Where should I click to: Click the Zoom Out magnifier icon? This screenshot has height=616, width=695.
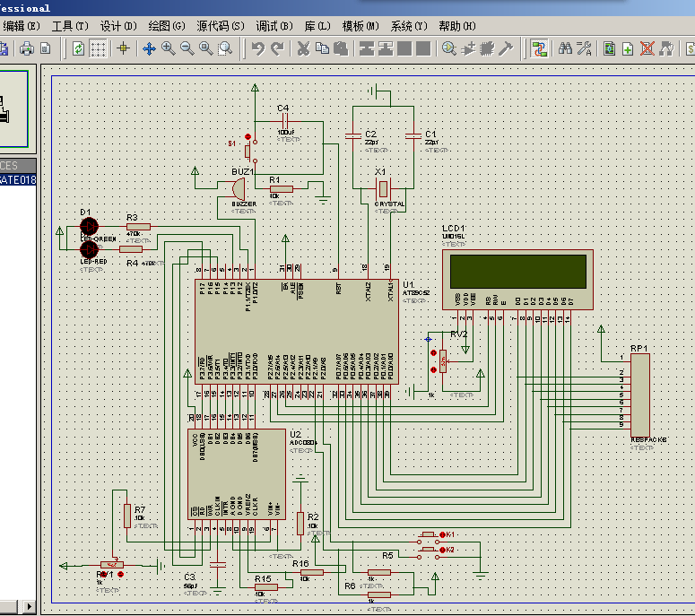click(187, 48)
